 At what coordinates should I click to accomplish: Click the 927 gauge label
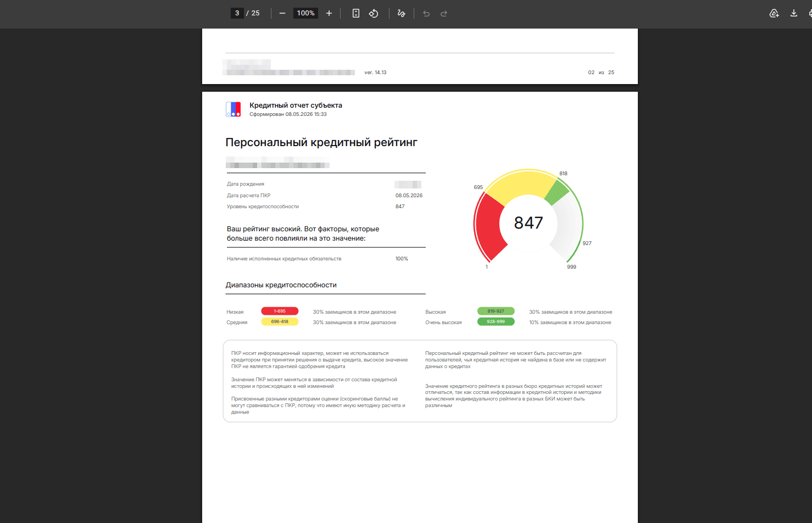[x=587, y=243]
